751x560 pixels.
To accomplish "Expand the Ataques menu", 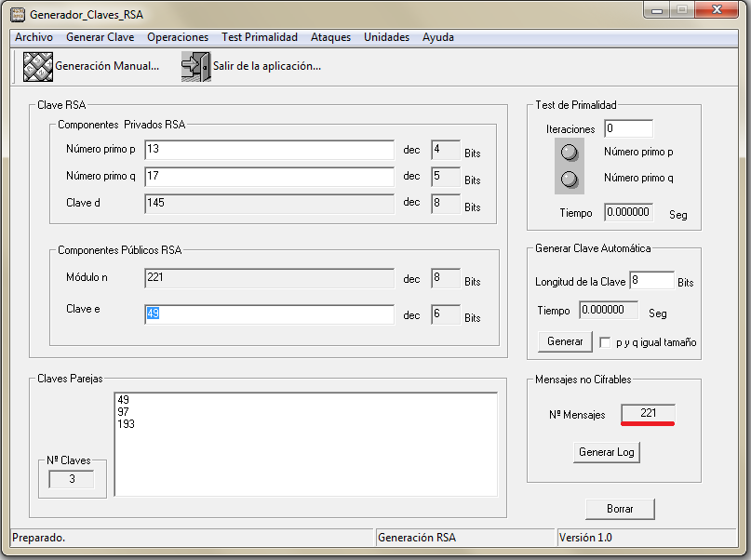I will (330, 37).
